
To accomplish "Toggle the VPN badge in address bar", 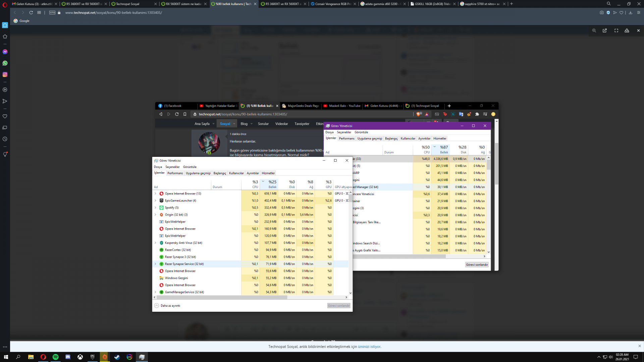I will (52, 13).
